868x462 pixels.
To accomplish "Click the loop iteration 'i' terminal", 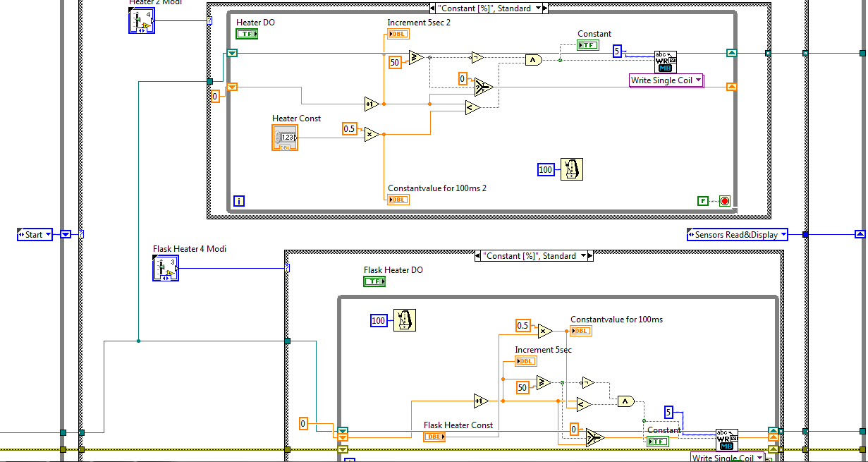I will [x=240, y=201].
